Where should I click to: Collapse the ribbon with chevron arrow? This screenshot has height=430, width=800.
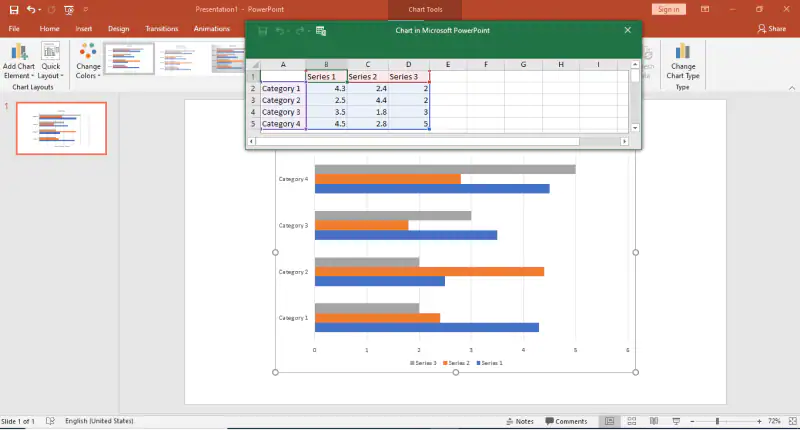tap(792, 88)
